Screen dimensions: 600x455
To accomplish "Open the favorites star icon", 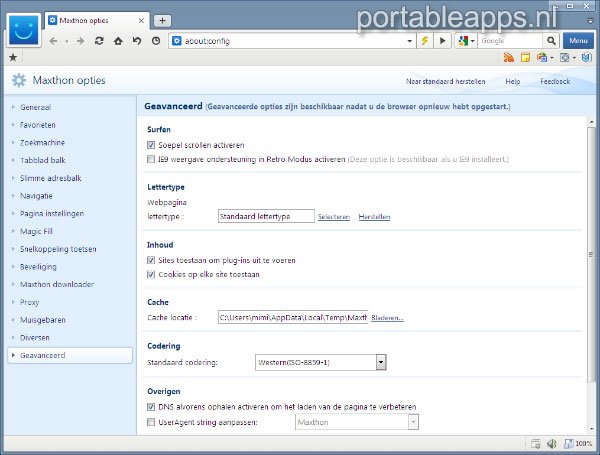I will point(13,57).
